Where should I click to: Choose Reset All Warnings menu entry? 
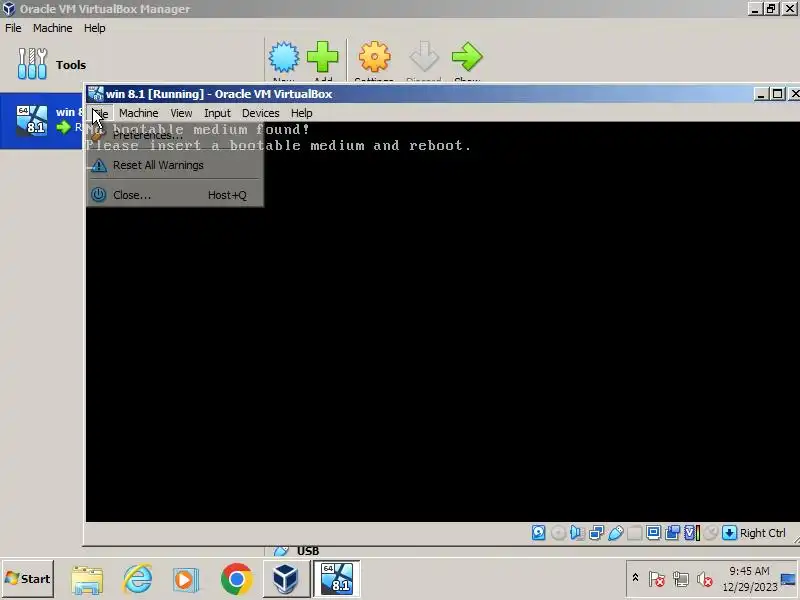(x=175, y=165)
